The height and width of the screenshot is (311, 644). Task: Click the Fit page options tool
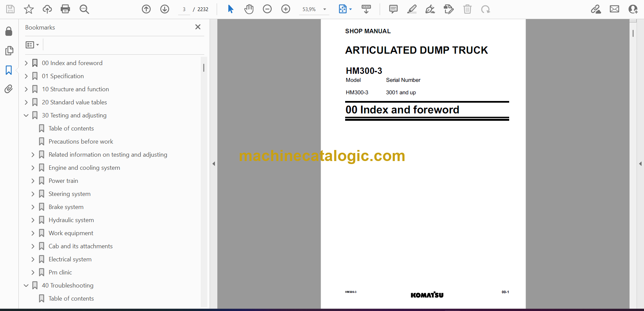click(x=343, y=9)
